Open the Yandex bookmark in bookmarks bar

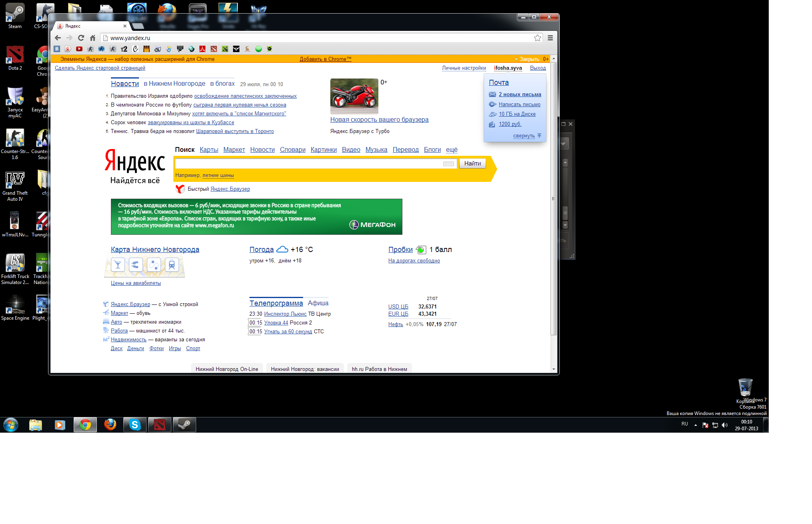tap(68, 49)
